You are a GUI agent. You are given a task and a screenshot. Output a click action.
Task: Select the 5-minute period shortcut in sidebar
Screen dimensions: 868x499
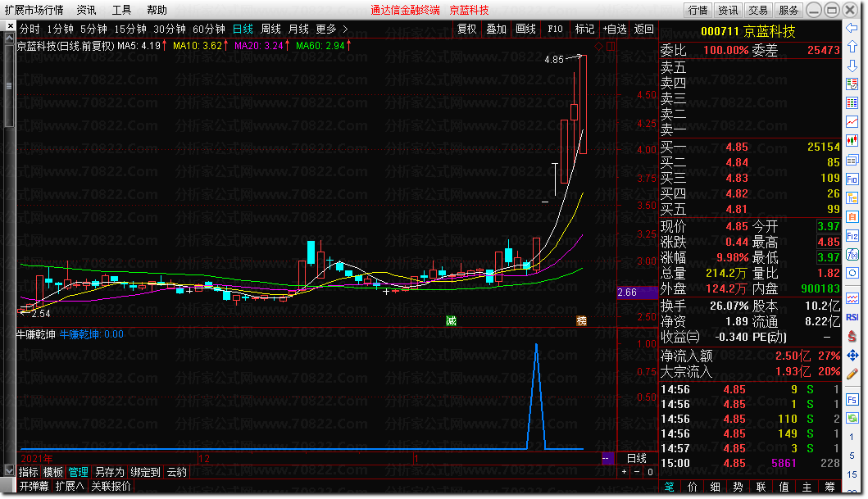852,456
